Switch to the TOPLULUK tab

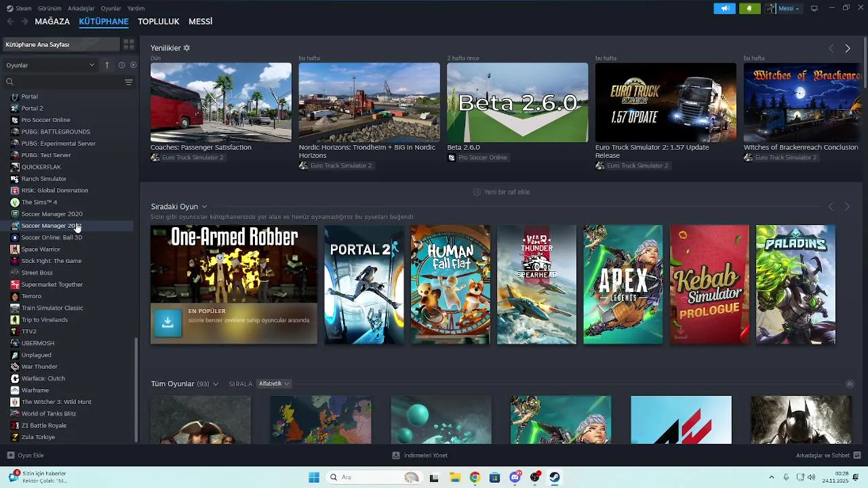(x=158, y=22)
